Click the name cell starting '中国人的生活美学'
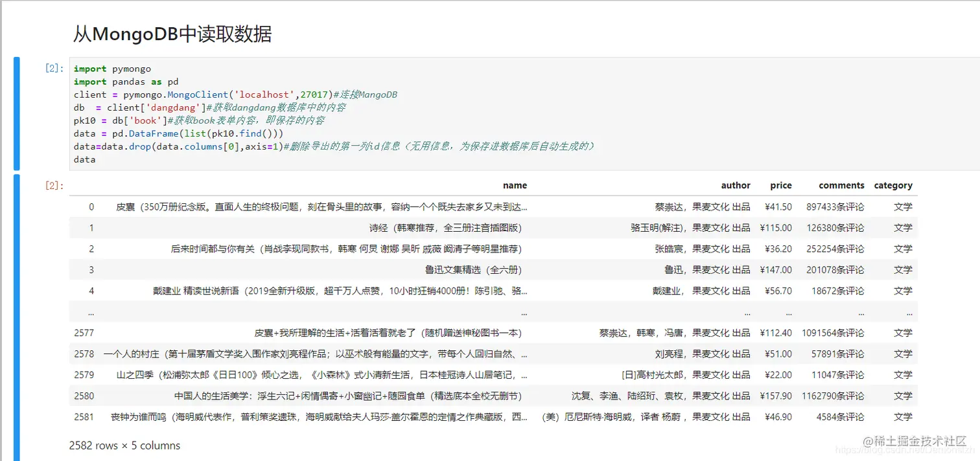 pos(348,396)
